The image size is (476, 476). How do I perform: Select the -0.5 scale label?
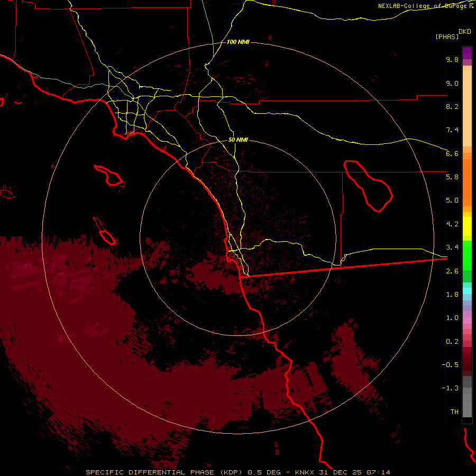450,365
